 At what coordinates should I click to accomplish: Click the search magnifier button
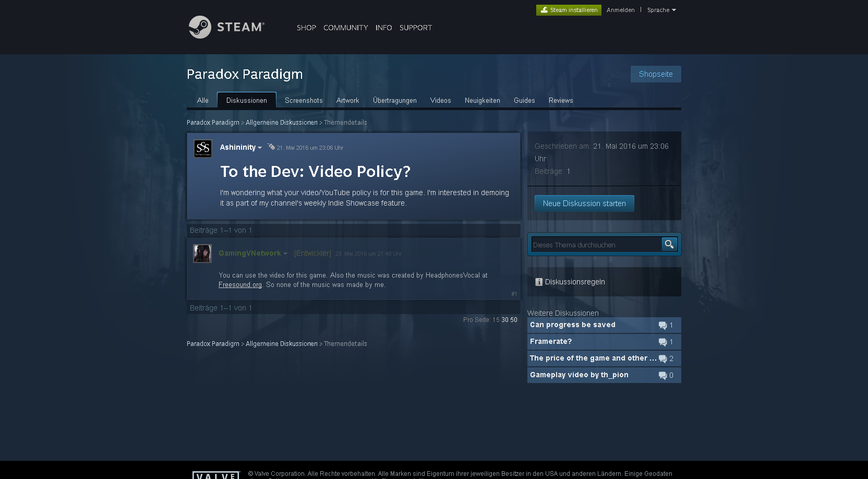(x=669, y=244)
